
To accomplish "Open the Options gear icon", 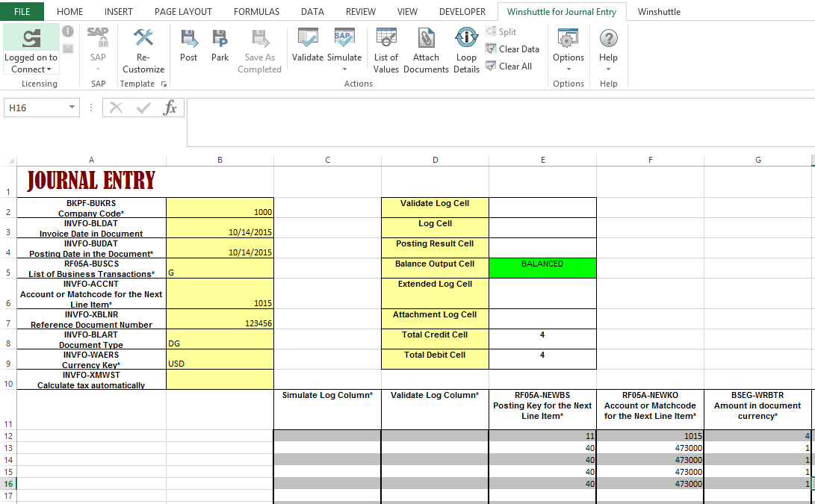I will [568, 38].
